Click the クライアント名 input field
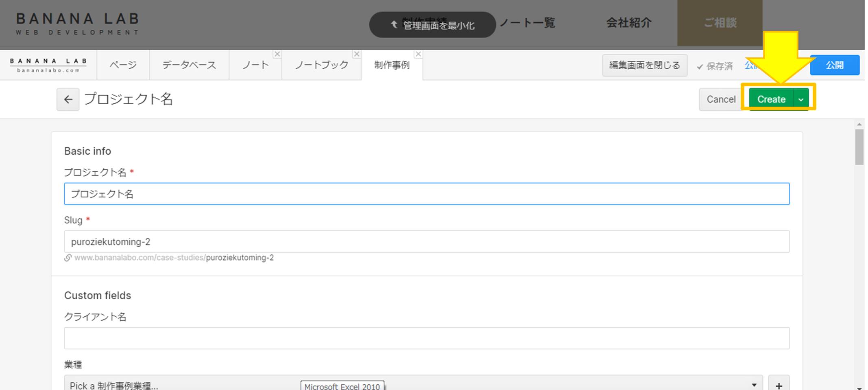Viewport: 868px width, 390px height. pos(427,338)
